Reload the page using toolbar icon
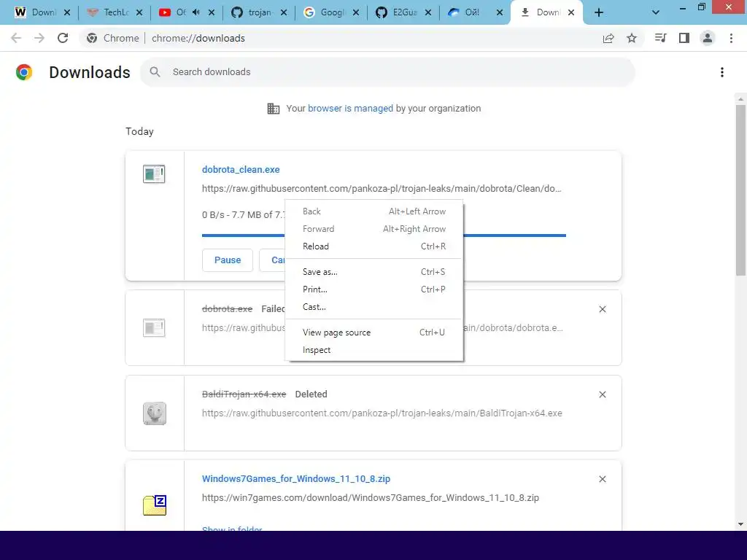The image size is (747, 560). point(63,38)
